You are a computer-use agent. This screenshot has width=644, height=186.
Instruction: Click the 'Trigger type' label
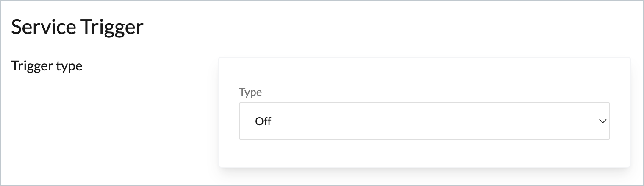click(x=47, y=66)
